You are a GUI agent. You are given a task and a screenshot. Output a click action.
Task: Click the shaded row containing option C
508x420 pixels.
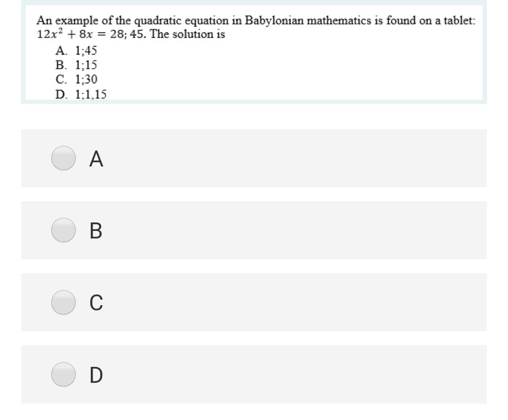(254, 302)
